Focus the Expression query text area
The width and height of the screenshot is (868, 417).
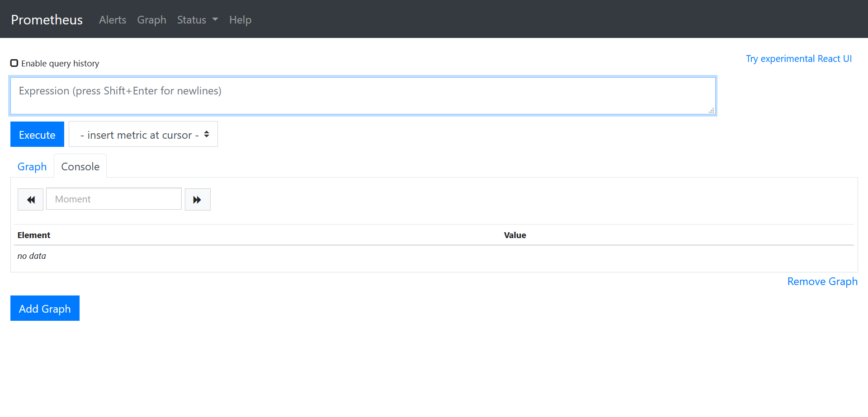point(362,96)
